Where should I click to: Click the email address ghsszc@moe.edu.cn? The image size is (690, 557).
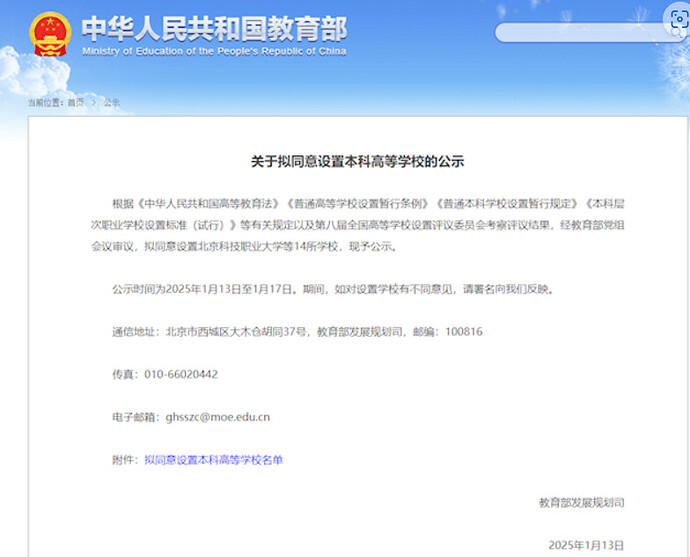pos(218,417)
